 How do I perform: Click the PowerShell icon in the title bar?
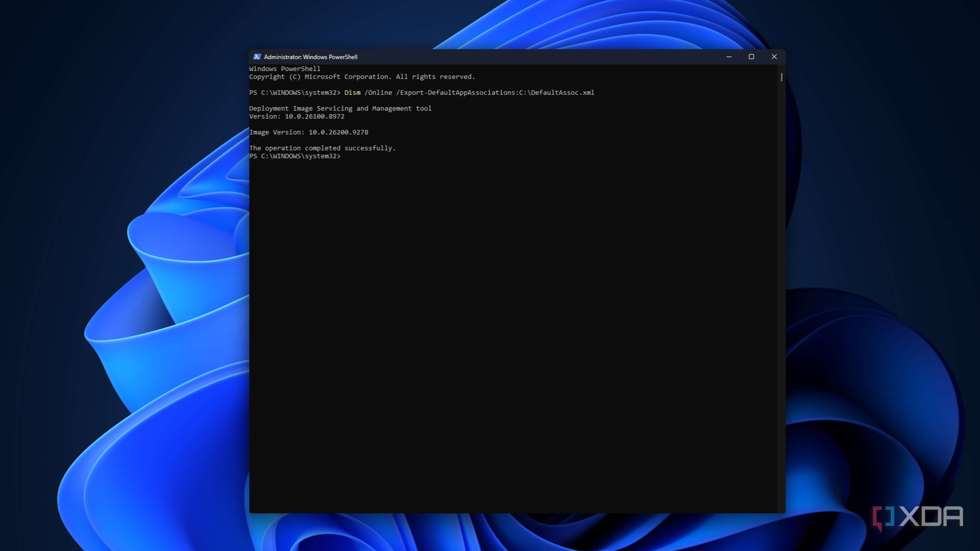click(257, 57)
